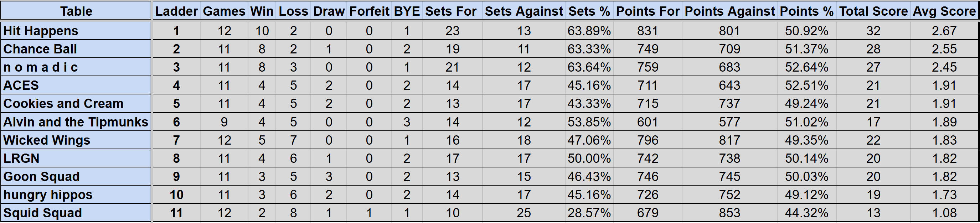The width and height of the screenshot is (980, 223).
Task: Select the Total Score header cell
Action: tap(873, 11)
